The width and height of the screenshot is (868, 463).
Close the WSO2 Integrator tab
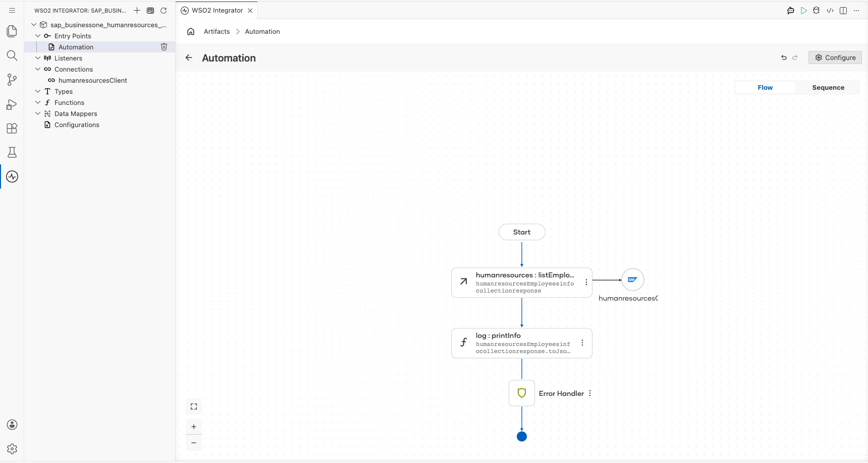click(250, 10)
